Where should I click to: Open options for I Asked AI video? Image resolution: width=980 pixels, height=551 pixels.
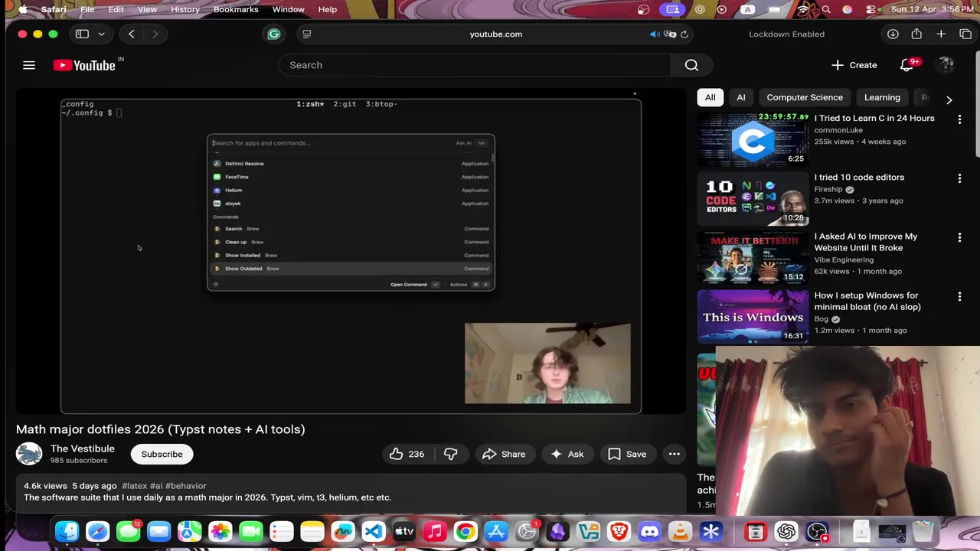959,237
